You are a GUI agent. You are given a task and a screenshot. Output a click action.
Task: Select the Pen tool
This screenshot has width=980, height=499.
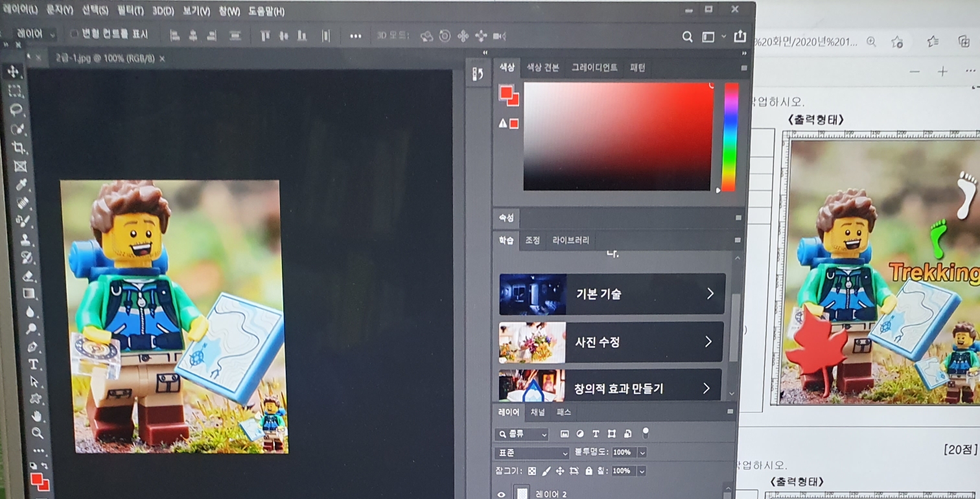(x=32, y=347)
